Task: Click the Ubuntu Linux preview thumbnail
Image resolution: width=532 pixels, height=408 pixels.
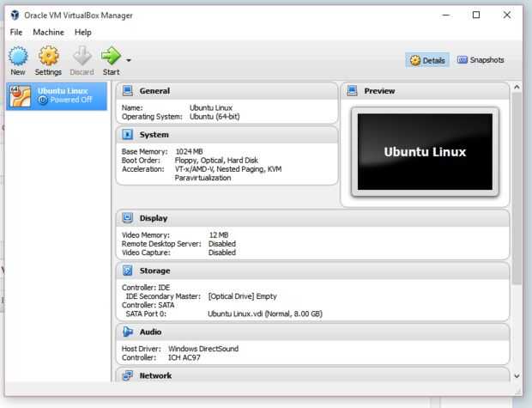Action: [425, 152]
